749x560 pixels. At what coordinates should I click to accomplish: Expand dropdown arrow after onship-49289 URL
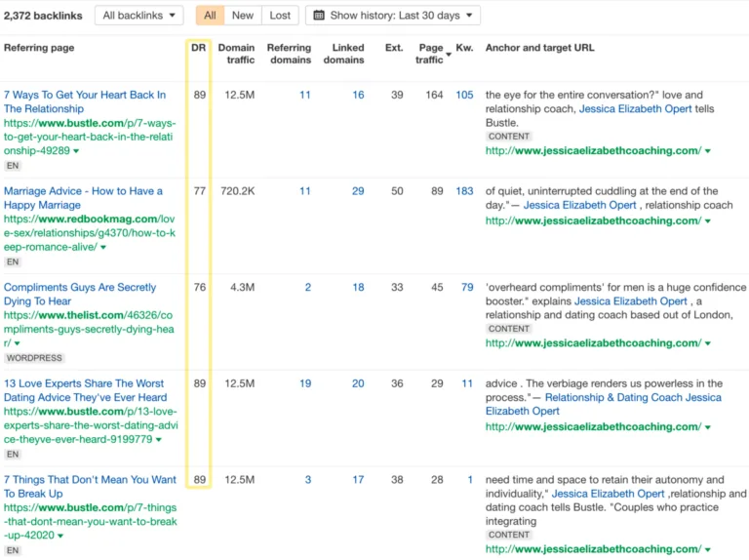(76, 151)
